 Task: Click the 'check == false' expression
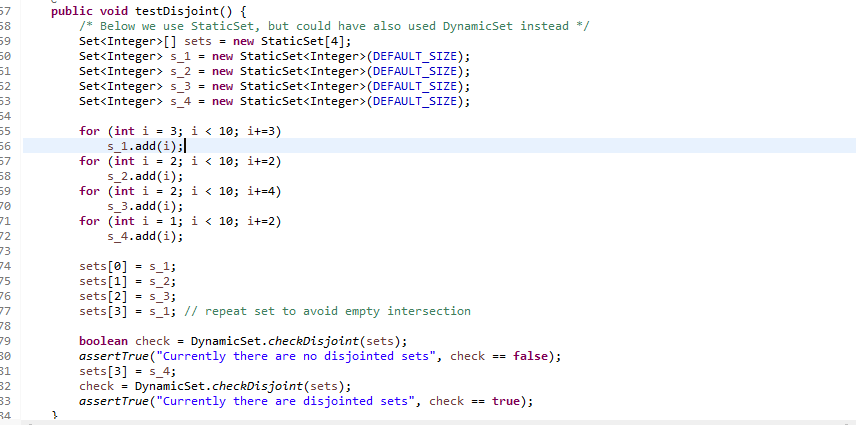(x=498, y=356)
